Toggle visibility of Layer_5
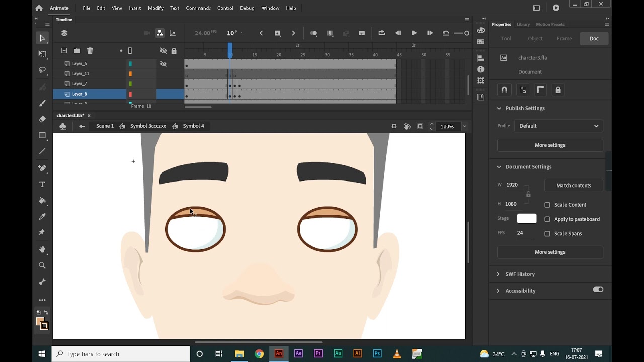 click(163, 64)
